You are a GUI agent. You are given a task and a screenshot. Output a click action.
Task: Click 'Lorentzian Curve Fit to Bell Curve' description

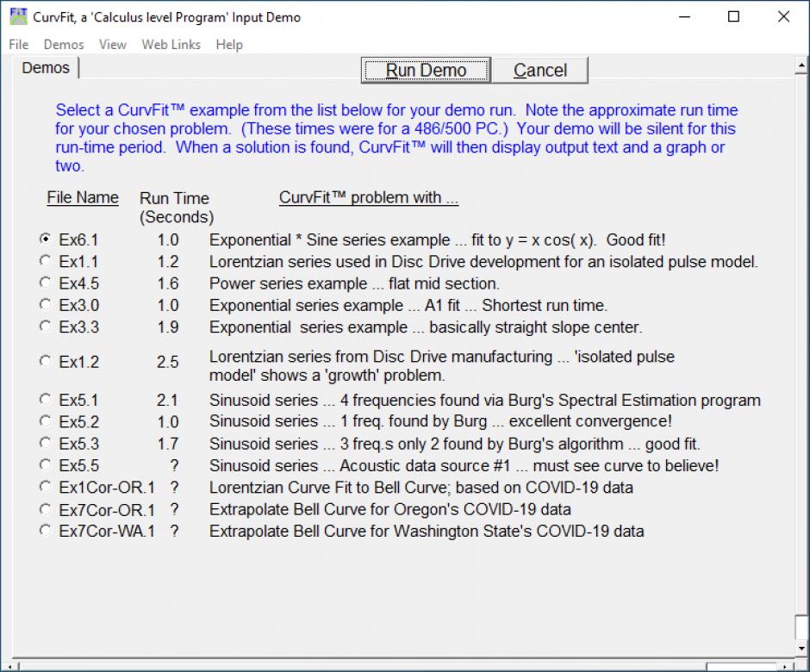pos(421,487)
